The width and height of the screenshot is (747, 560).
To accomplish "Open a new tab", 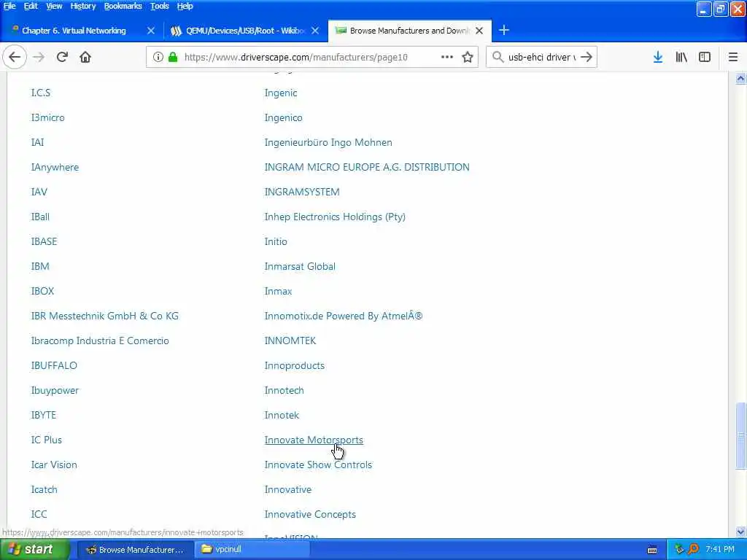I will [503, 31].
